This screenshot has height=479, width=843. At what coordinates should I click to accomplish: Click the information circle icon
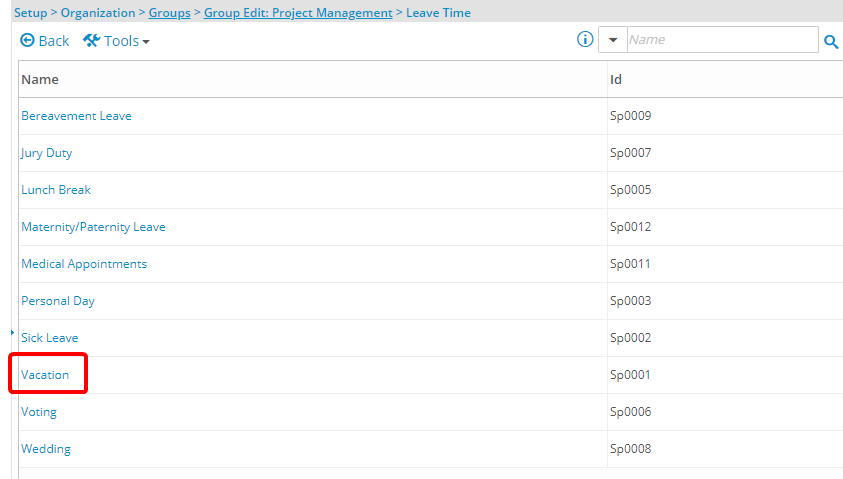(x=585, y=39)
